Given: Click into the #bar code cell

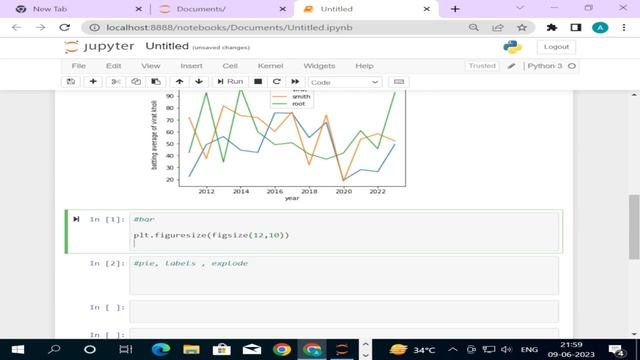Looking at the screenshot, I should pos(344,231).
